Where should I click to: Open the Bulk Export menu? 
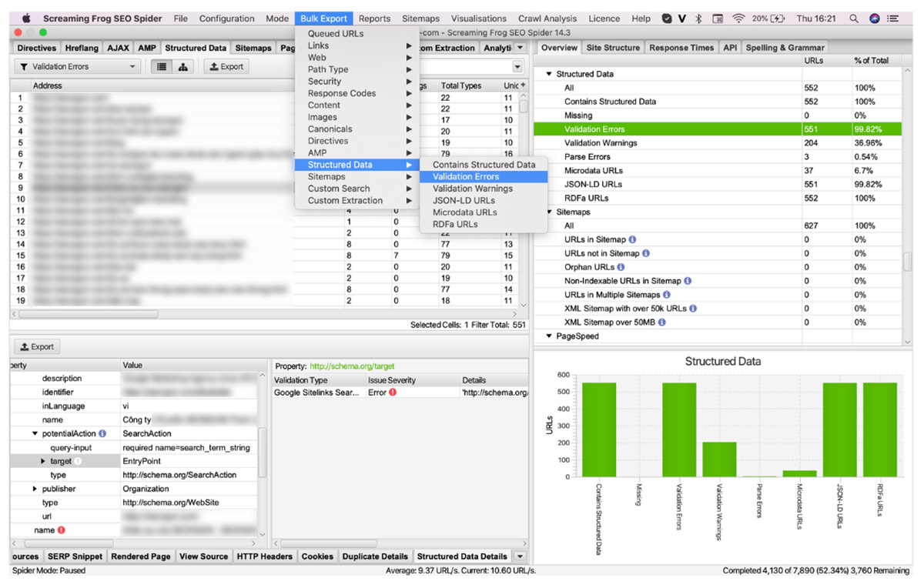324,18
